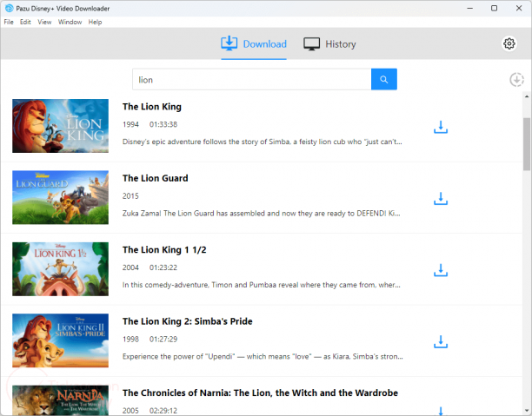Click the Narnia poster thumbnail
Viewport: 532px width, 416px height.
(60, 400)
